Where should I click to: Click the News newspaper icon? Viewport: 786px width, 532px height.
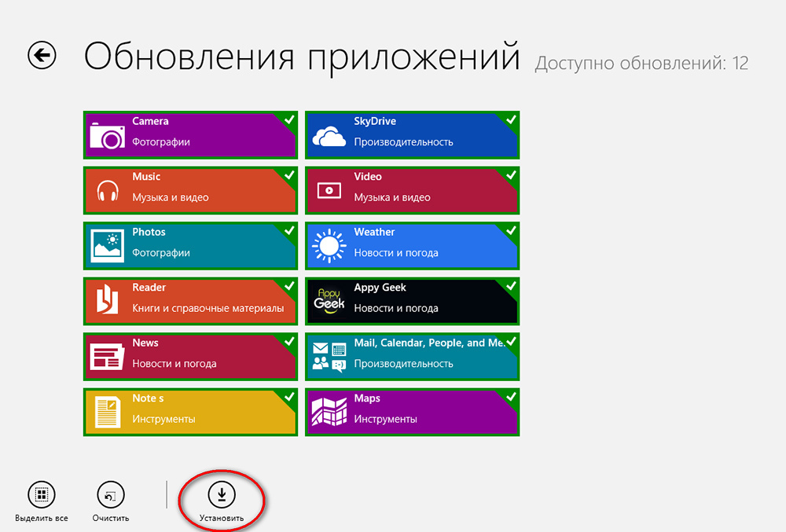tap(107, 357)
